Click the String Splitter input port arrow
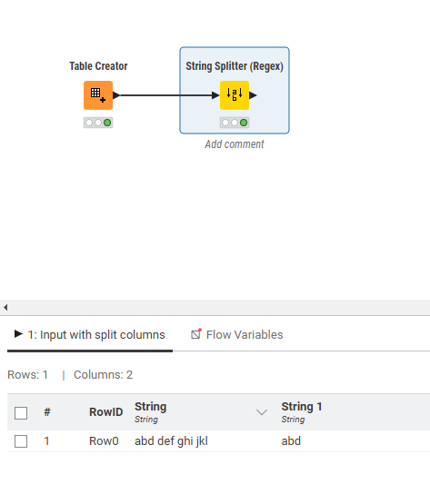430x504 pixels. pos(215,95)
